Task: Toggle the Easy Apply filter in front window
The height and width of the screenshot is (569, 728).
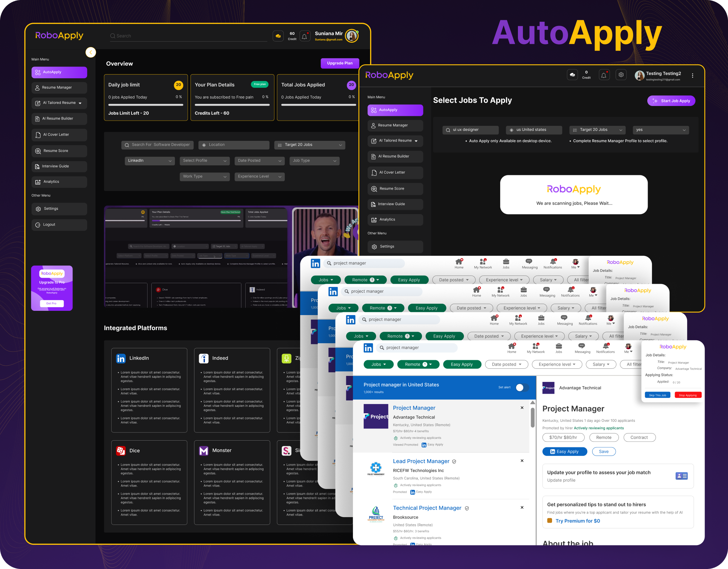Action: coord(461,364)
